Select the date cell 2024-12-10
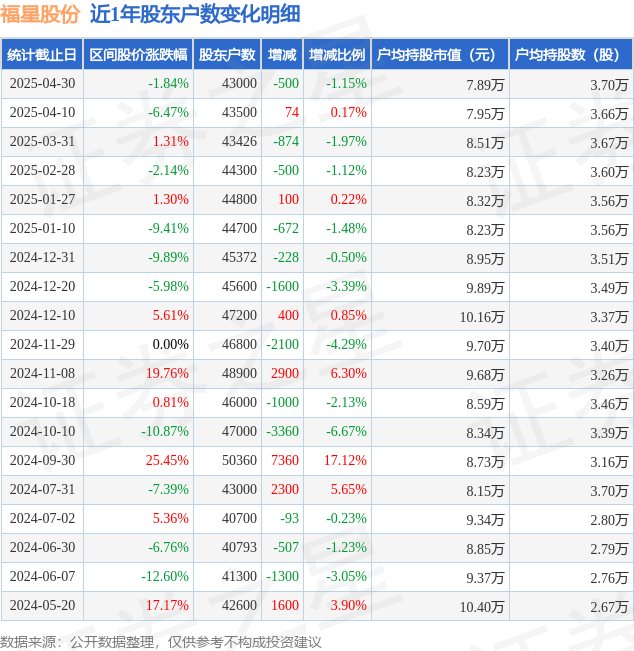 (x=42, y=316)
